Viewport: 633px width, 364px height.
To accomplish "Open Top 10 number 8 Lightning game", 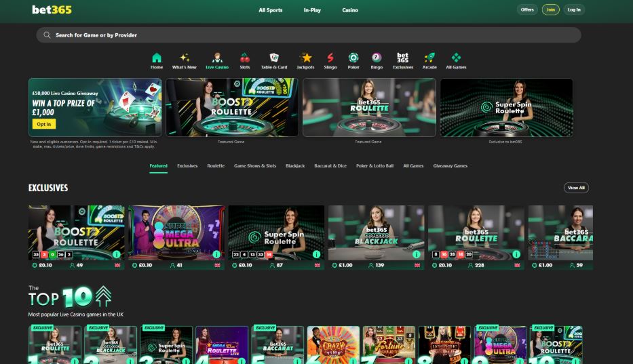I will (x=445, y=345).
